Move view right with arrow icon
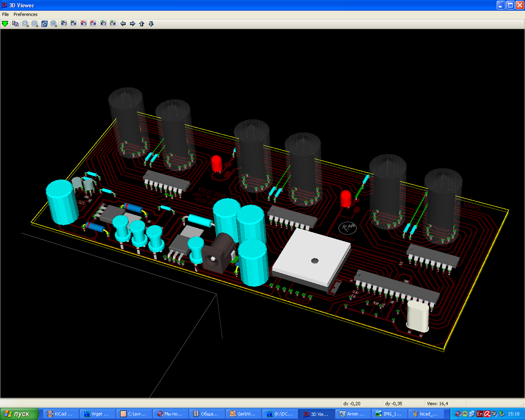Image resolution: width=525 pixels, height=420 pixels. (x=132, y=24)
